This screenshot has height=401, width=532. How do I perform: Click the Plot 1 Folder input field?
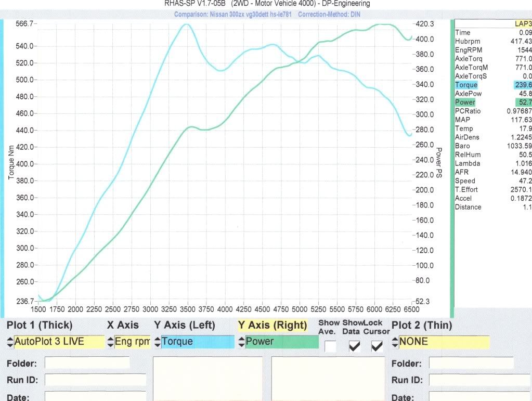[87, 363]
